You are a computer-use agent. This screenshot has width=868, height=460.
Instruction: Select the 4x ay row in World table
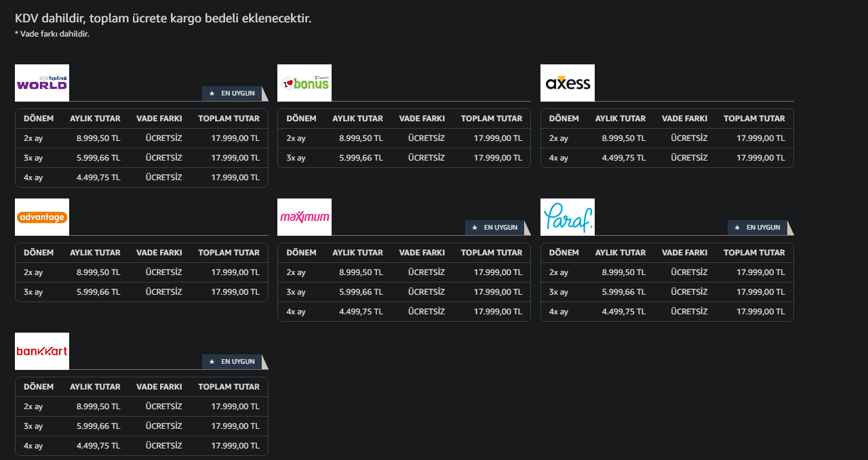click(x=142, y=177)
